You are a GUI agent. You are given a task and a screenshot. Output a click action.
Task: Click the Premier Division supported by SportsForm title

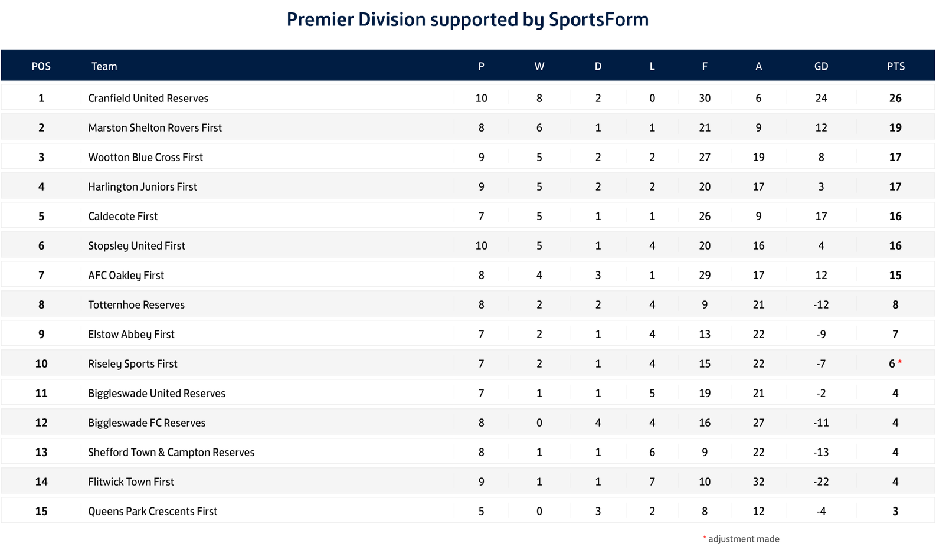[x=467, y=19]
